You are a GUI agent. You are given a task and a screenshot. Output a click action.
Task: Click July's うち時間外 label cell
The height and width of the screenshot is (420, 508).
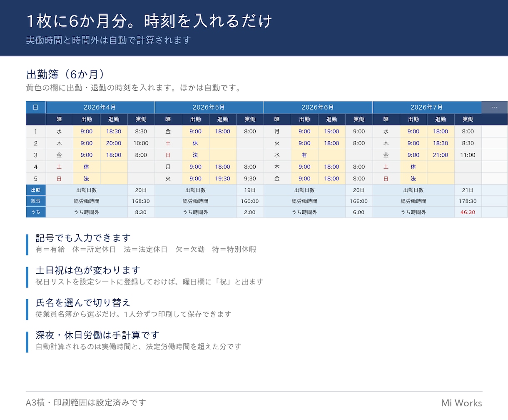click(413, 212)
